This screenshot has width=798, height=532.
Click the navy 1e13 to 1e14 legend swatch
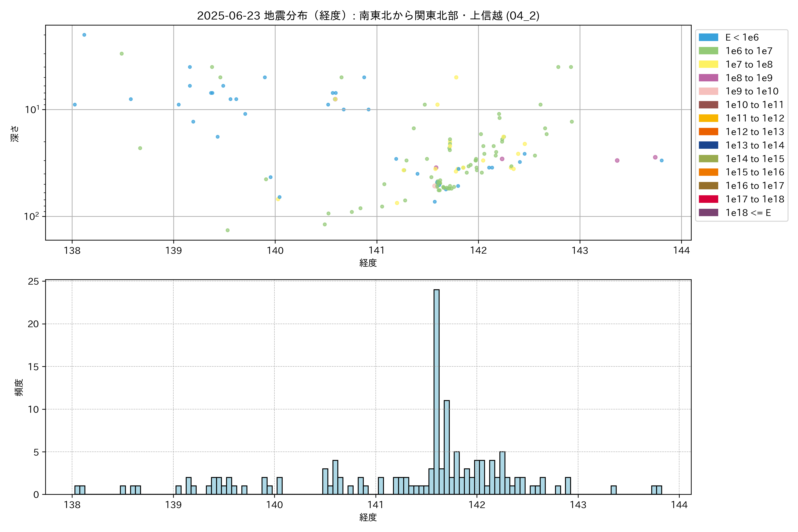(708, 145)
